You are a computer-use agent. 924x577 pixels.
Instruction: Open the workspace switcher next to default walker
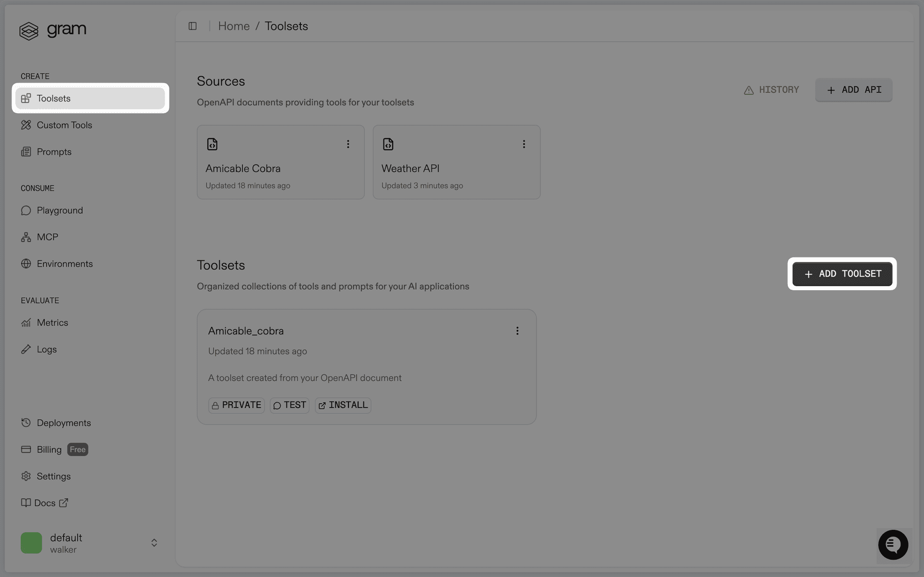point(154,542)
